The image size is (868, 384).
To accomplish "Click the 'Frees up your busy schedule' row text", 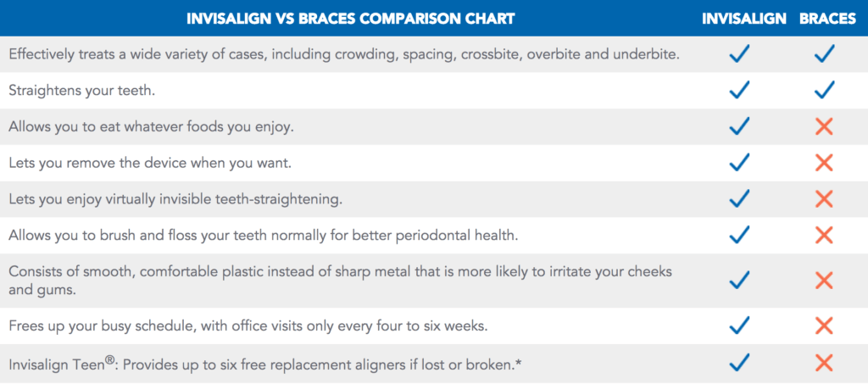I will click(x=248, y=326).
